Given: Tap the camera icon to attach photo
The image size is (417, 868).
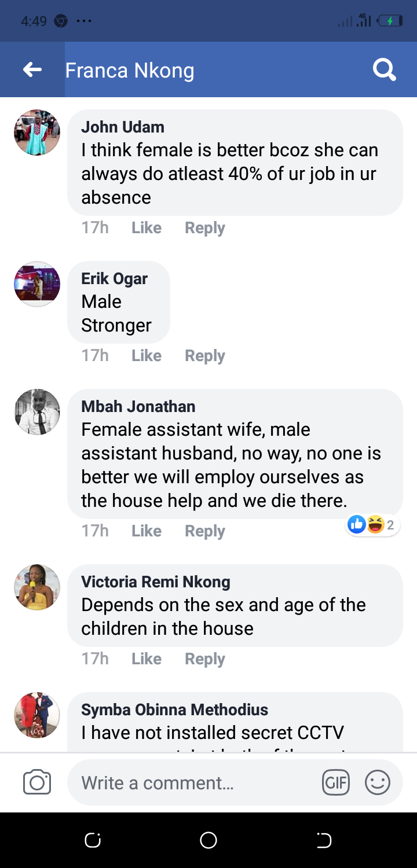Looking at the screenshot, I should 37,783.
